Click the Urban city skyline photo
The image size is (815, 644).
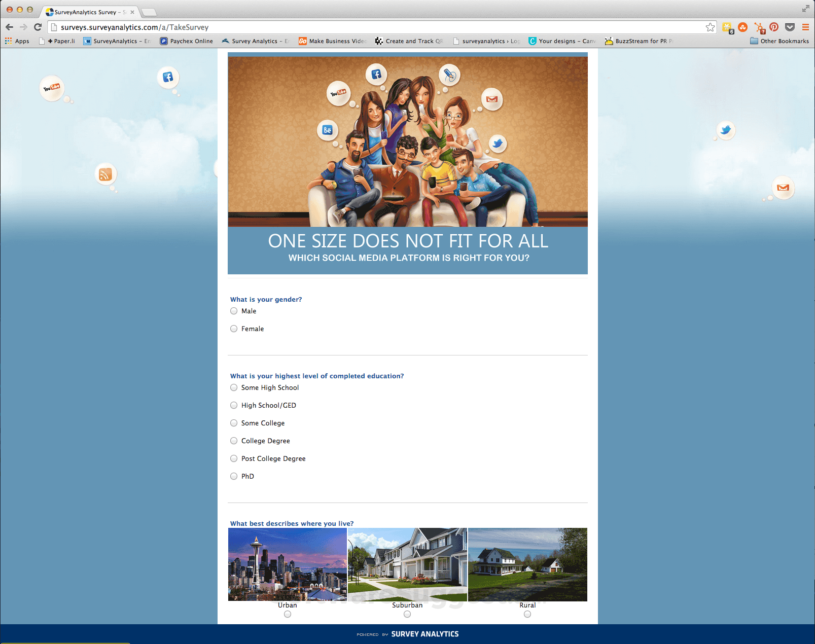click(x=288, y=564)
